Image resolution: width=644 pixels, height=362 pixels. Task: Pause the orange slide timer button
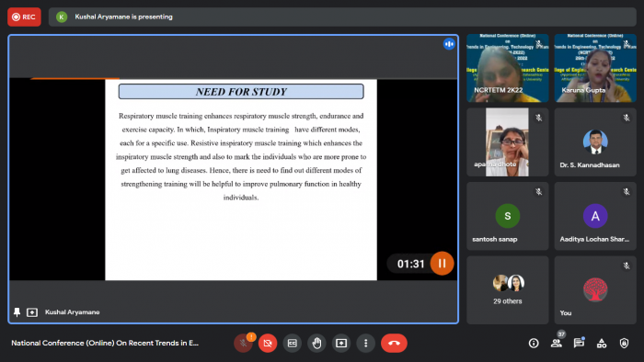coord(442,263)
